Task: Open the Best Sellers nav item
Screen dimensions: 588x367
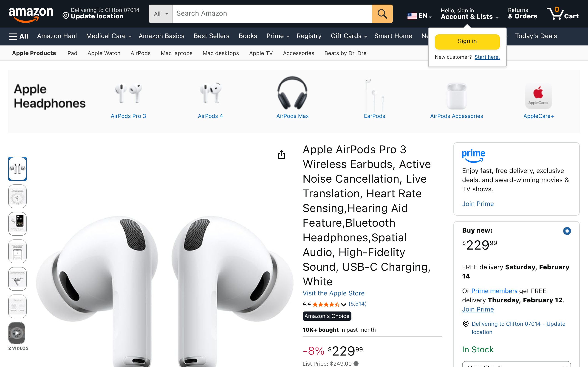Action: pyautogui.click(x=211, y=36)
